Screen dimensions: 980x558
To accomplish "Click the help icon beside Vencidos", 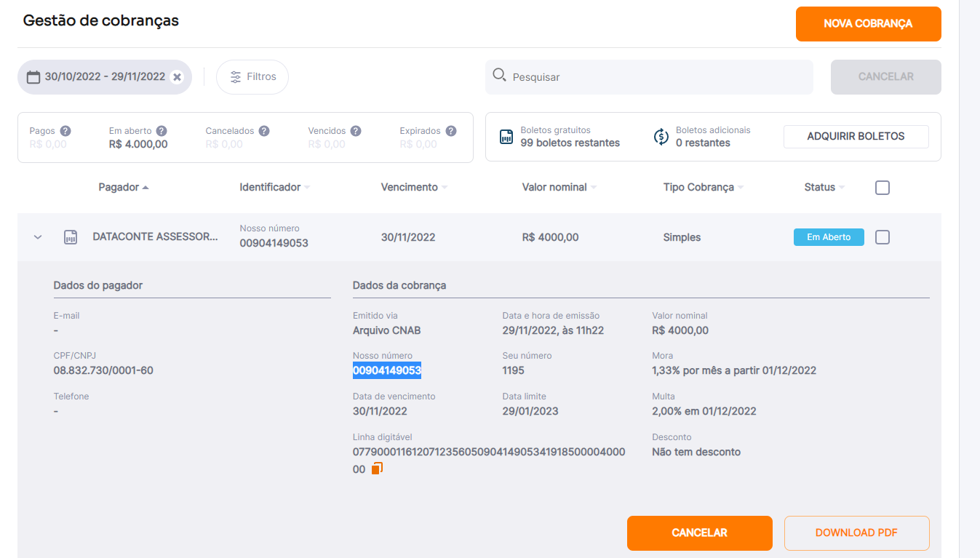I will pyautogui.click(x=356, y=131).
